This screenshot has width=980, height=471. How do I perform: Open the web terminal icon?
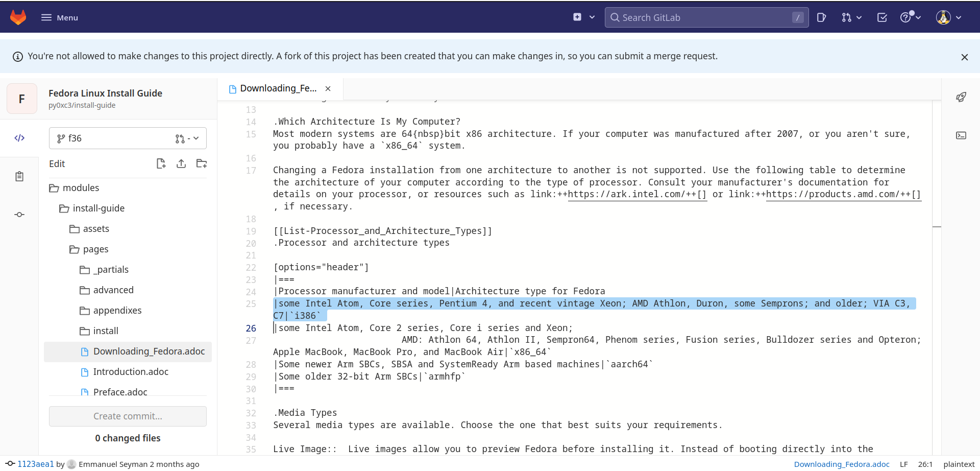(961, 135)
